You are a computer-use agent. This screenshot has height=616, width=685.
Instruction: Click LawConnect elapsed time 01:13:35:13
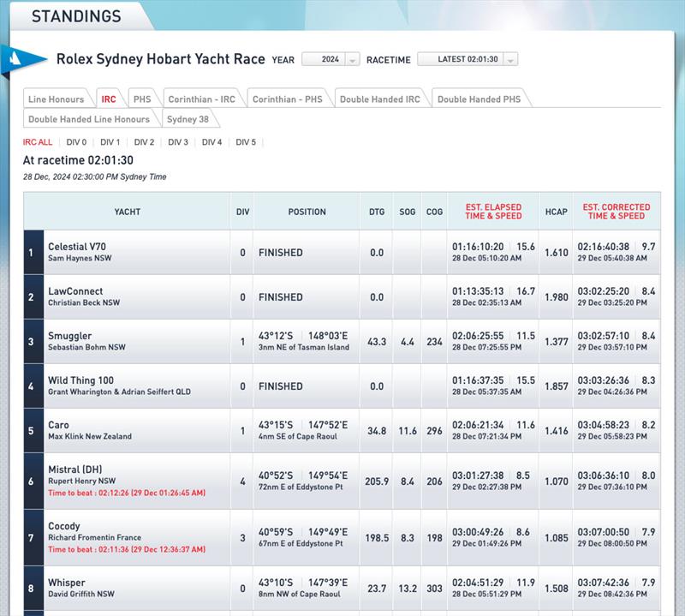pyautogui.click(x=478, y=291)
